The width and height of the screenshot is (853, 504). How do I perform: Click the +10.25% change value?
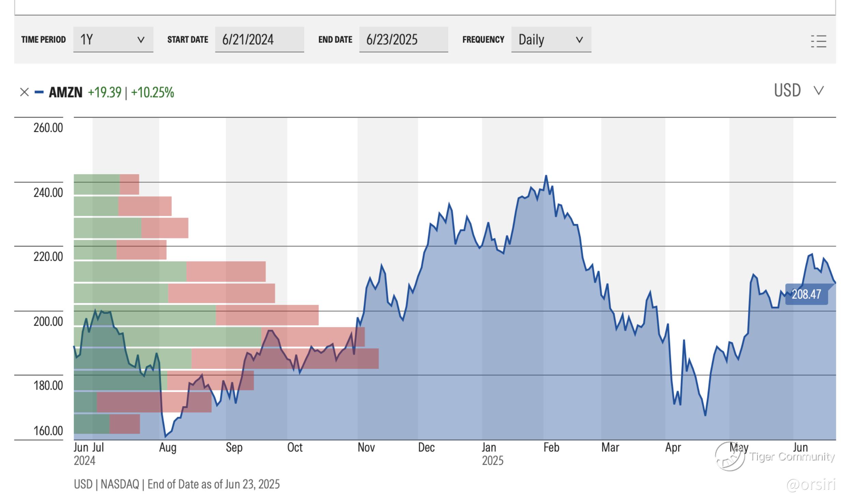pyautogui.click(x=153, y=92)
